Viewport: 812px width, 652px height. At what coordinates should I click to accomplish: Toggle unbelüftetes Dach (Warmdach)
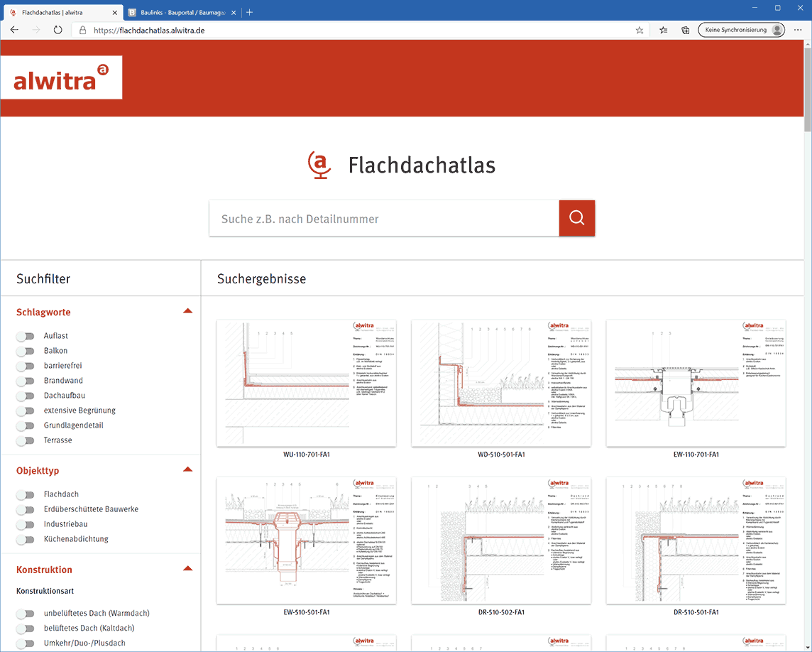[25, 614]
